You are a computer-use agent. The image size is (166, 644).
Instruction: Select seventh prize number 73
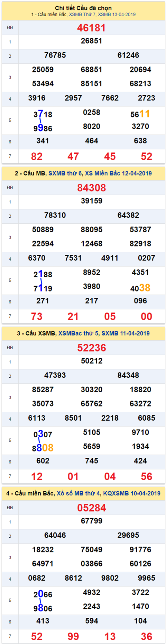37,316
